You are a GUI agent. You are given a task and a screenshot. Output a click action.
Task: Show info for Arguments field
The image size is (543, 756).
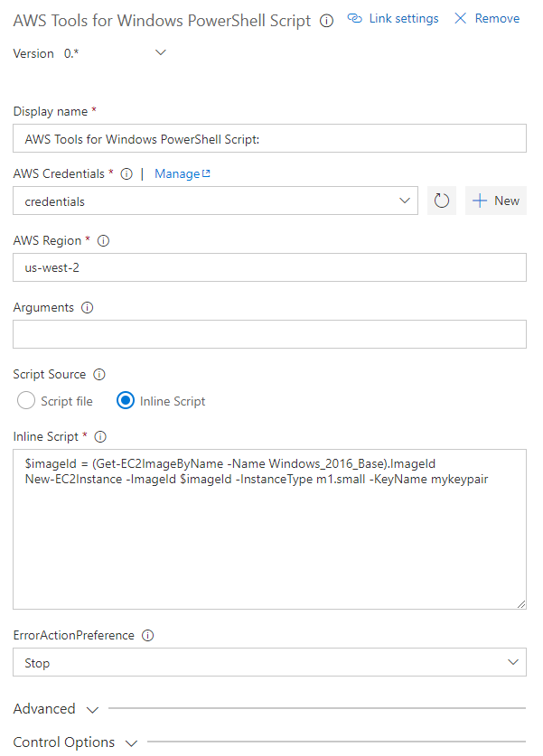click(x=87, y=308)
